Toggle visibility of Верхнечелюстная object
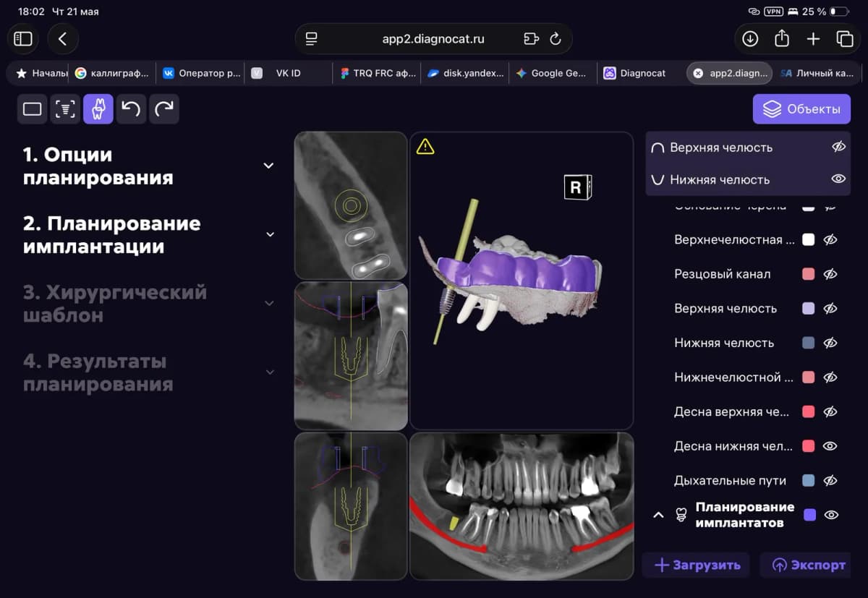Viewport: 868px width, 598px height. [x=830, y=239]
